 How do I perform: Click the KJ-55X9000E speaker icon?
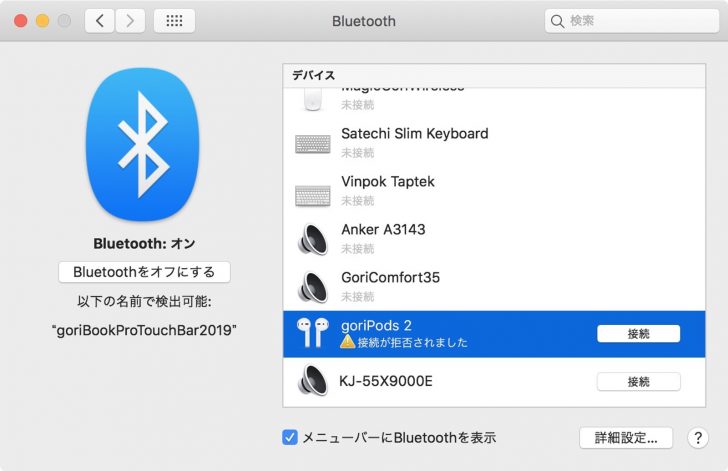[313, 381]
